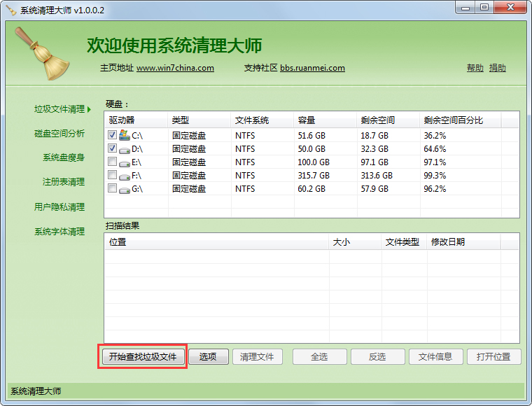Click the 清理文件 button

(x=257, y=356)
